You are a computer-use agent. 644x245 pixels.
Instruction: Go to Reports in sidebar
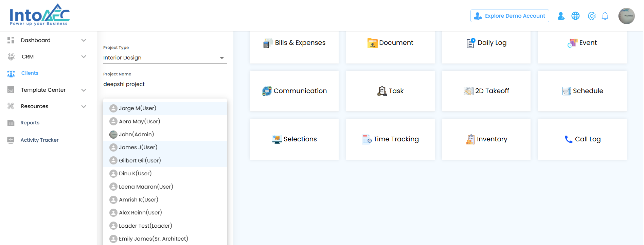click(30, 123)
